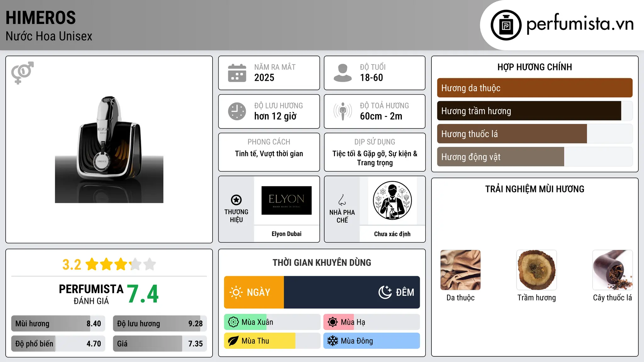Click the Trầm hương note caption
The width and height of the screenshot is (644, 362).
coord(536,298)
